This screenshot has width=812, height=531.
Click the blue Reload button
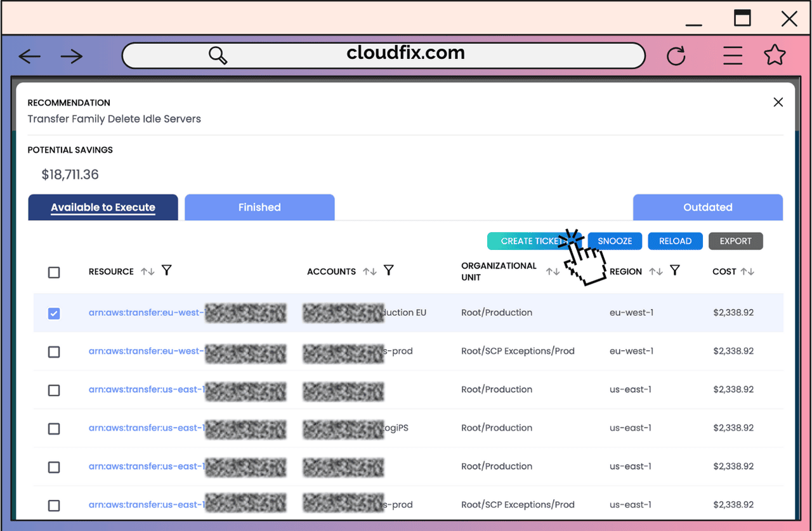coord(675,241)
